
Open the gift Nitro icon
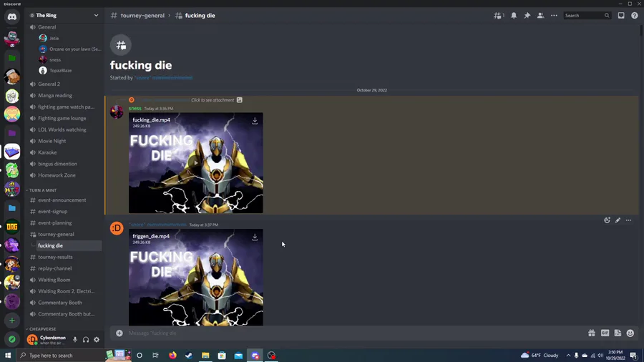[x=592, y=333]
